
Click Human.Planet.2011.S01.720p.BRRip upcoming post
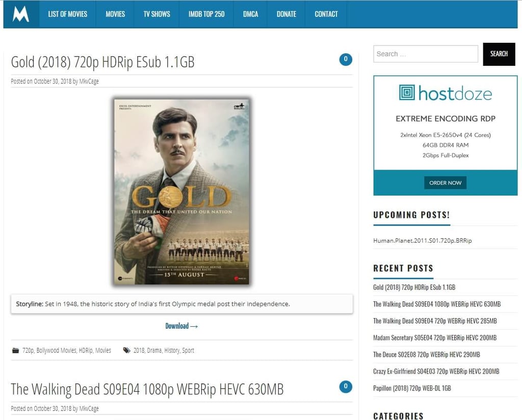point(423,240)
